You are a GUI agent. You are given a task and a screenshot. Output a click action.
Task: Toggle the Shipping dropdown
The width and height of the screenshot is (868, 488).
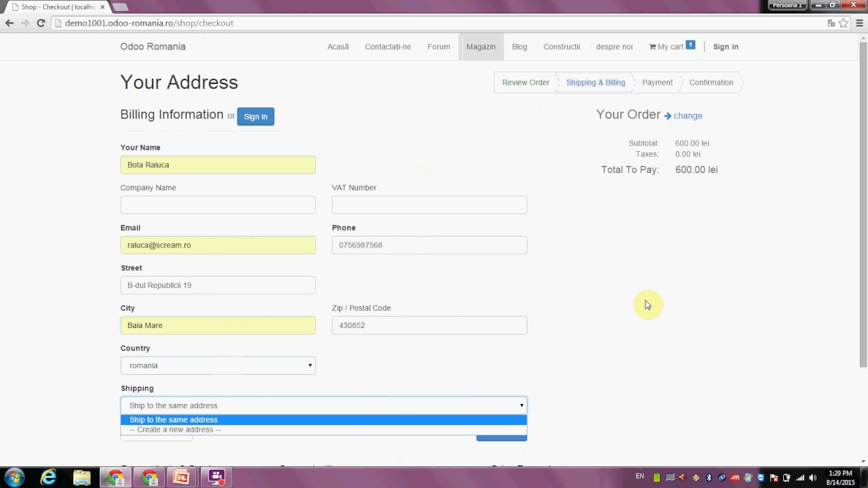click(x=323, y=405)
